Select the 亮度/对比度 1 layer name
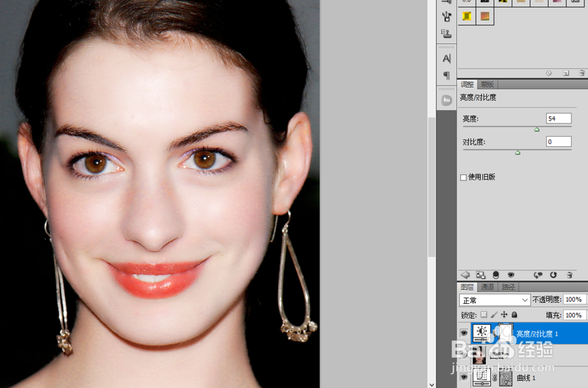Viewport: 588px width, 388px height. point(537,334)
